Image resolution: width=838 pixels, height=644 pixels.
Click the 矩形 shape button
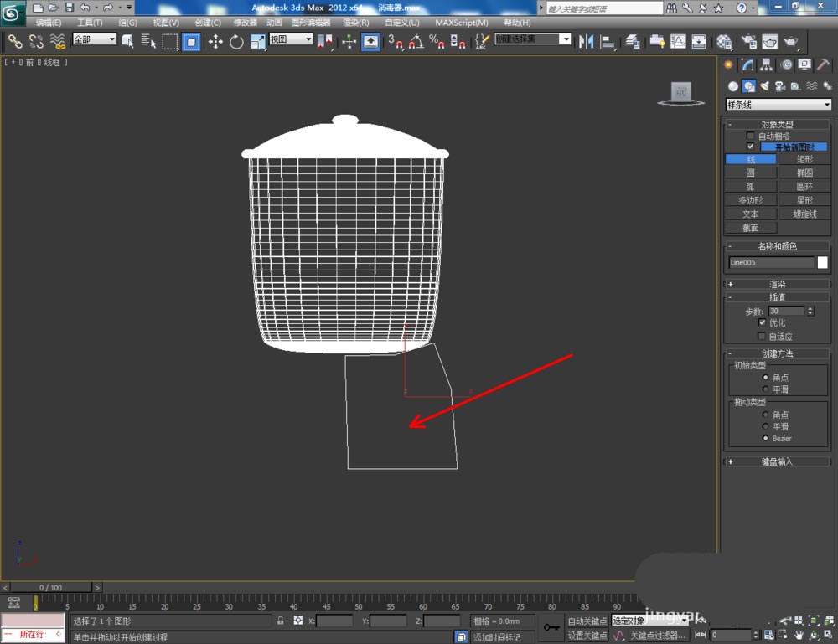[804, 159]
